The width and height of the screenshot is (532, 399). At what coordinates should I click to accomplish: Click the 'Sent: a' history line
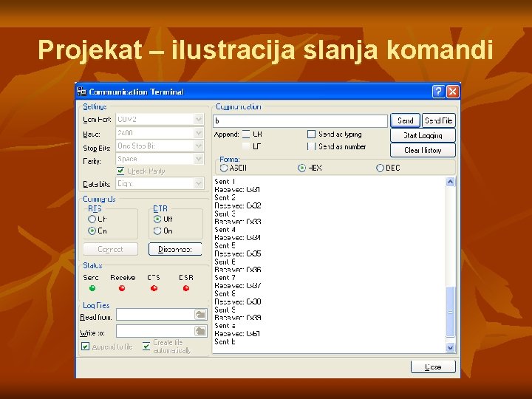click(225, 326)
